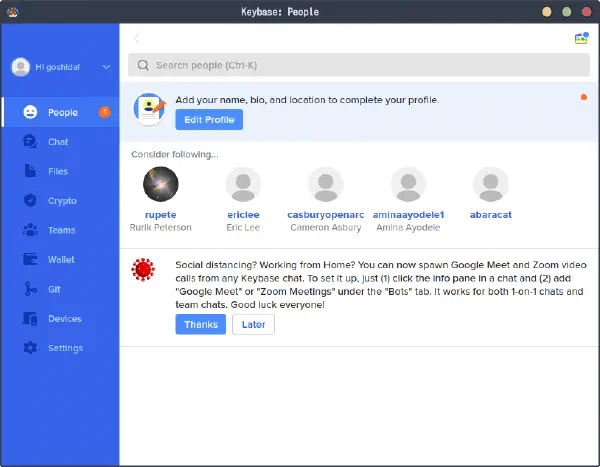Open the Crypto shield icon
Screen dimensions: 600x467
[30, 200]
